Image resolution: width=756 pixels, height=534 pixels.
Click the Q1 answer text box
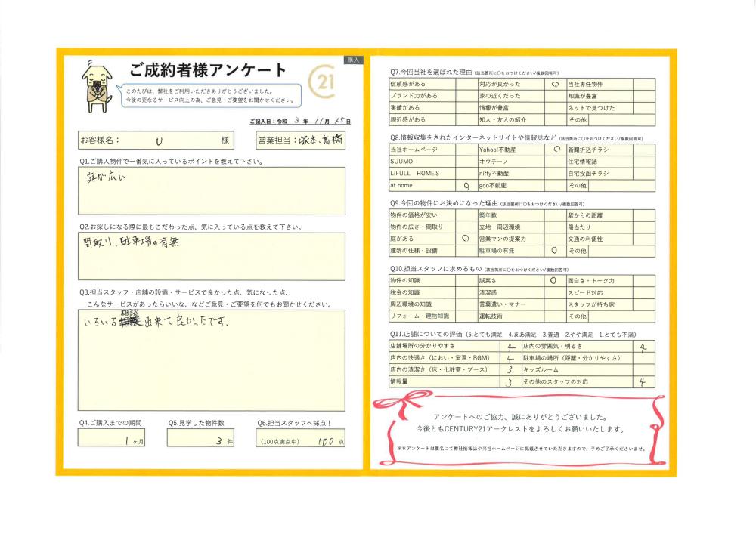[x=211, y=191]
